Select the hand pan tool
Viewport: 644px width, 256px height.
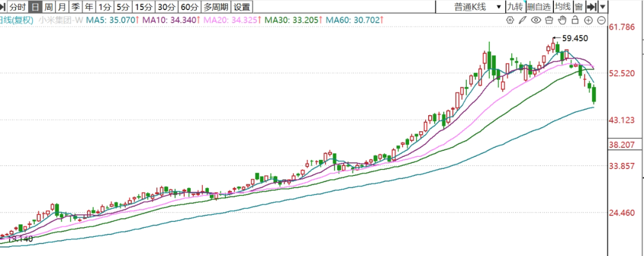pos(562,20)
